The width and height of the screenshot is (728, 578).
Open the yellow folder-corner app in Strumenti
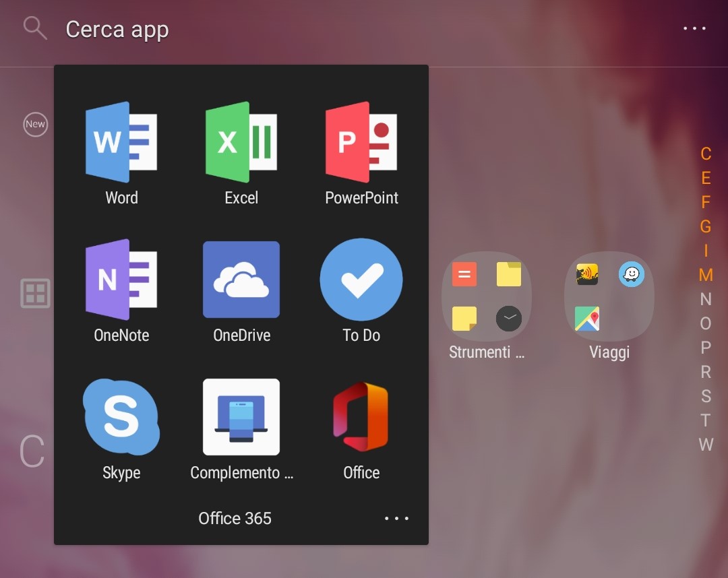pos(509,274)
